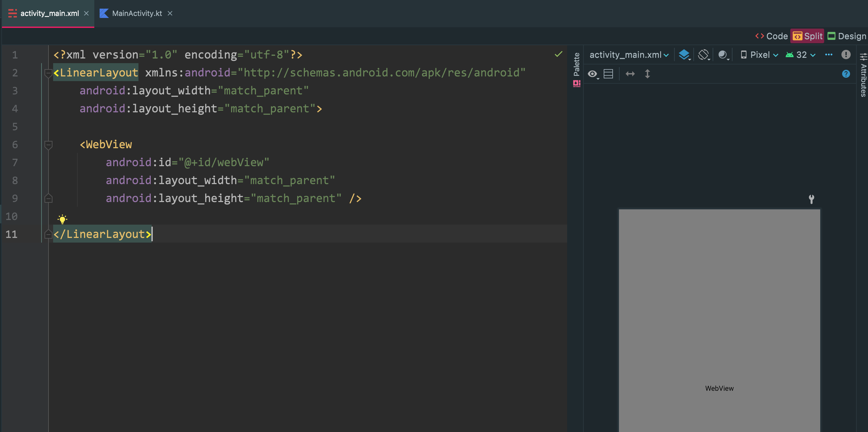
Task: Open the night mode selector icon
Action: 723,54
